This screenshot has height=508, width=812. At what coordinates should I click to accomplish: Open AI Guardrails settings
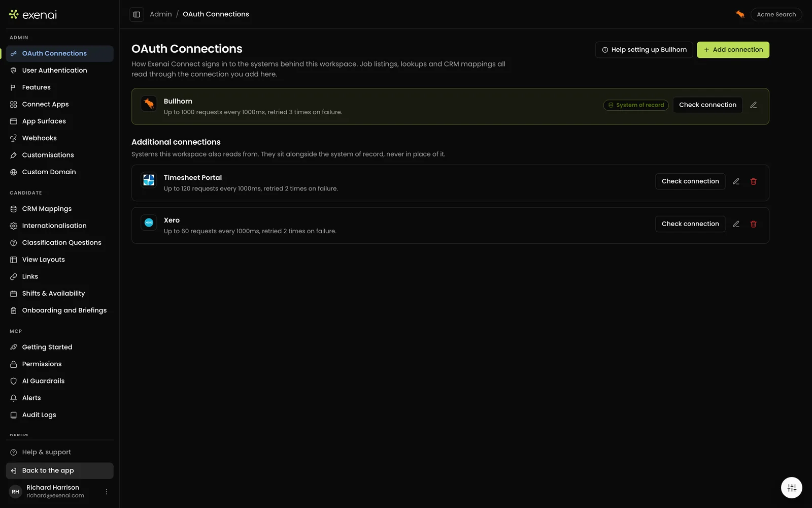click(60, 381)
